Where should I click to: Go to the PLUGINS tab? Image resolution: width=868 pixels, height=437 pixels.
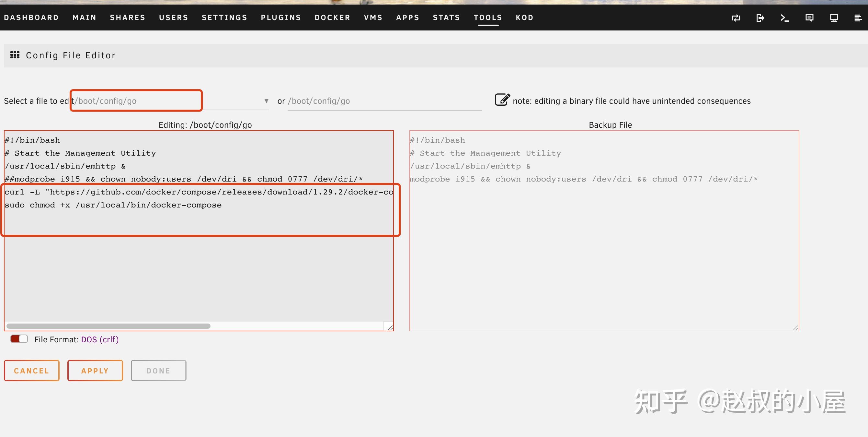281,18
